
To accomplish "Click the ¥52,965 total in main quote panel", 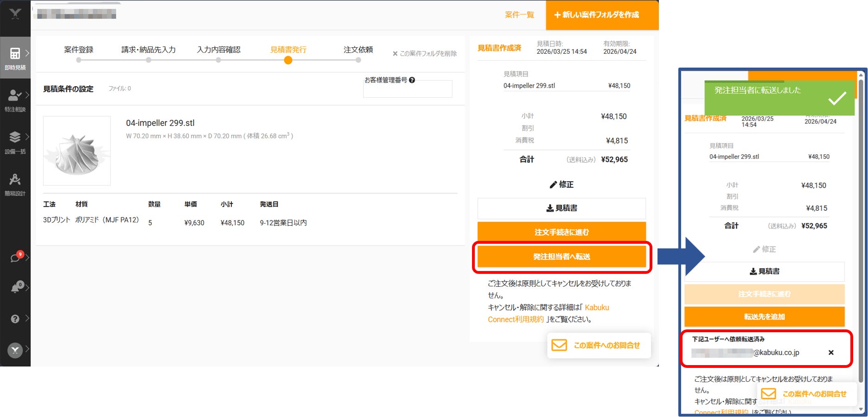I will 614,160.
